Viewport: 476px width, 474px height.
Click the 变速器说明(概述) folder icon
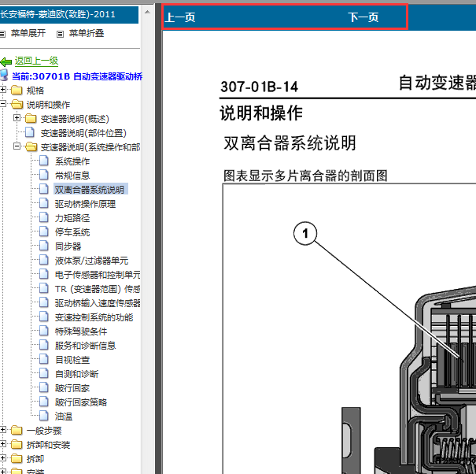pyautogui.click(x=31, y=118)
